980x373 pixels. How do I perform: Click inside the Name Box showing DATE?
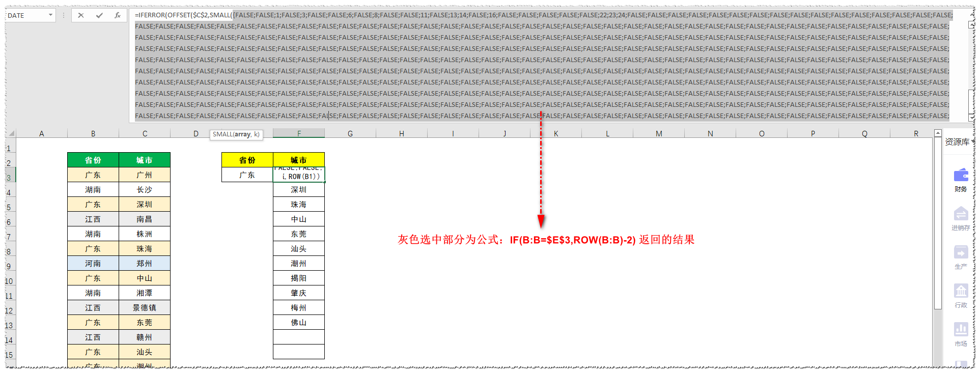pyautogui.click(x=25, y=15)
